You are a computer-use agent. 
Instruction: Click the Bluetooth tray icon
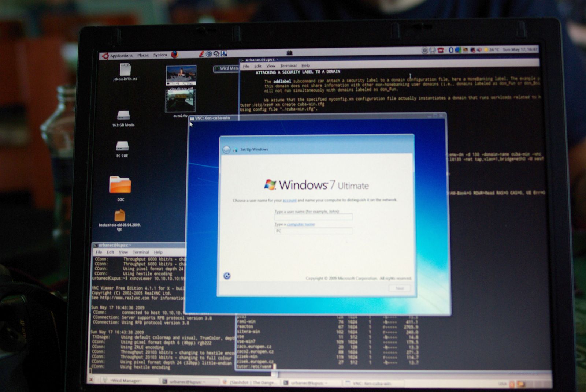coord(451,50)
